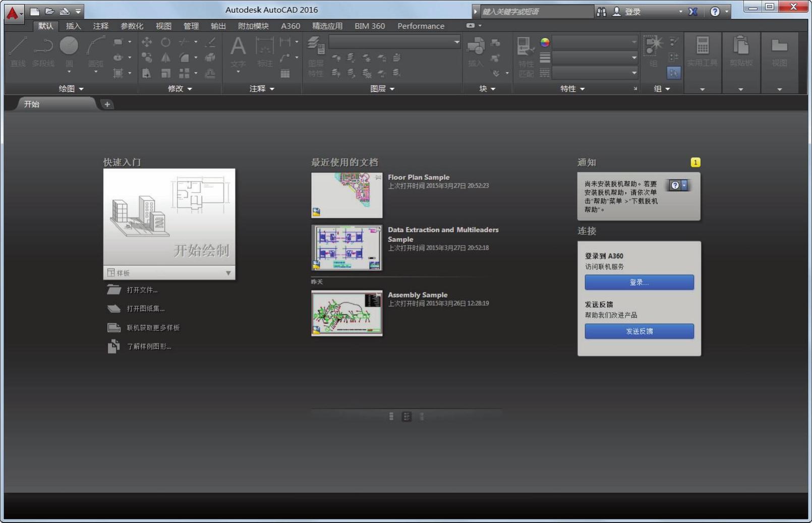Customize the quick access toolbar dropdown
This screenshot has height=523, width=812.
pos(78,11)
